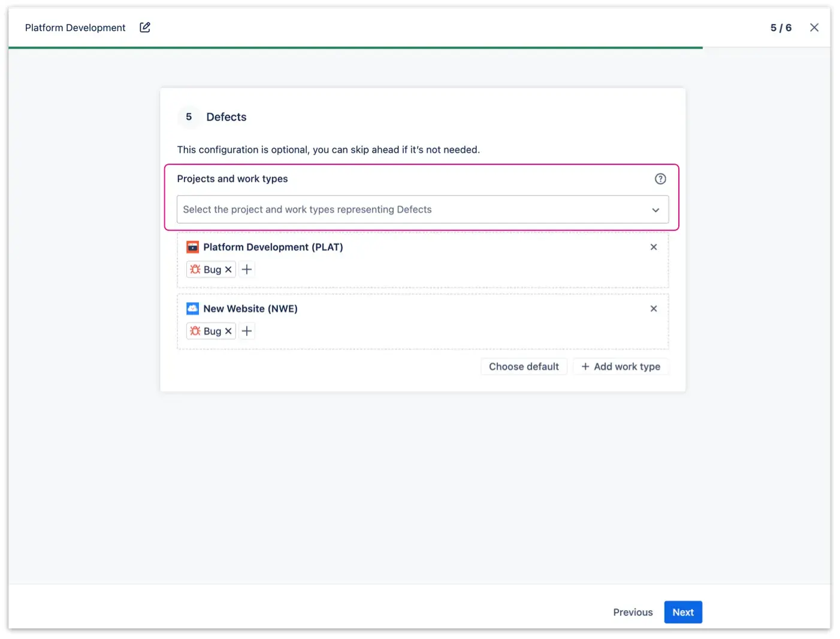840x639 pixels.
Task: Click the step 5 circle badge
Action: point(189,117)
